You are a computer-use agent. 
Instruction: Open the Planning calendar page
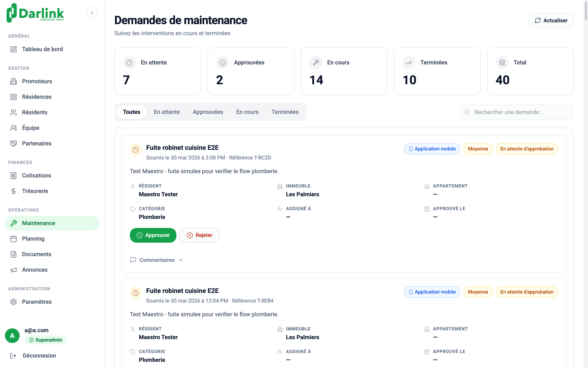[52, 238]
